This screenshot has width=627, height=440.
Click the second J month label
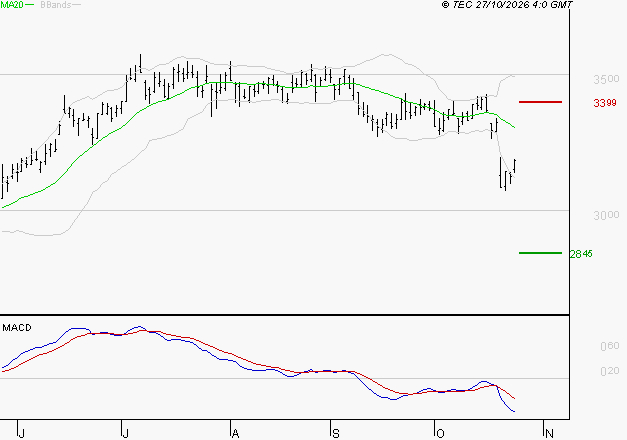(126, 433)
